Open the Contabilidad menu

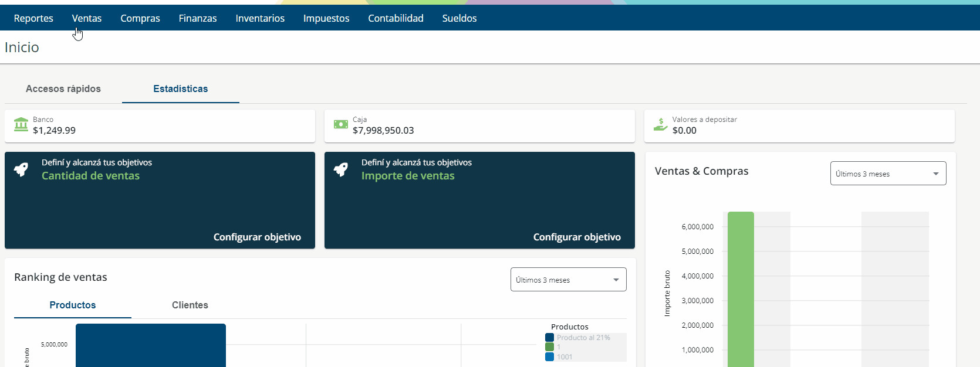tap(396, 18)
